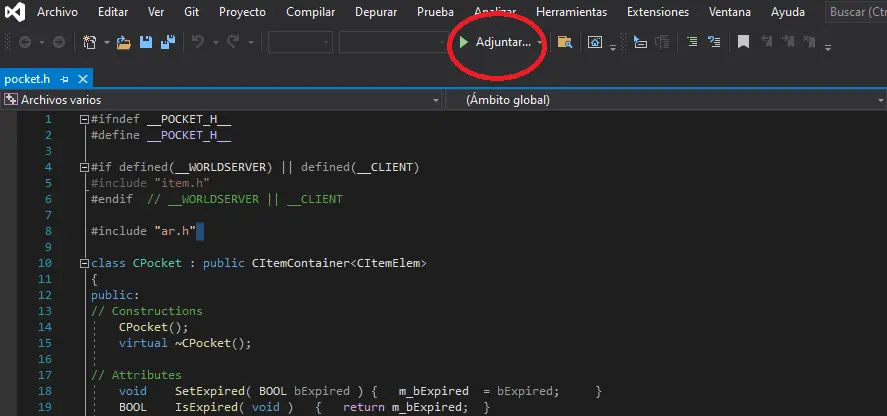Collapse the #if defined(__WORLDSERVER) block

tap(85, 167)
